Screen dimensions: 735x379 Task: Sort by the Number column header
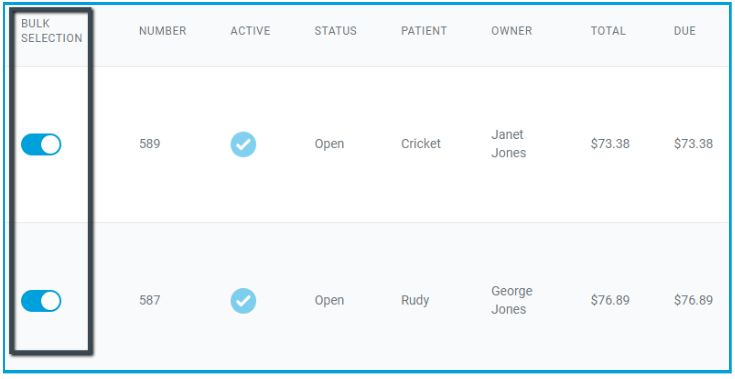[x=163, y=31]
